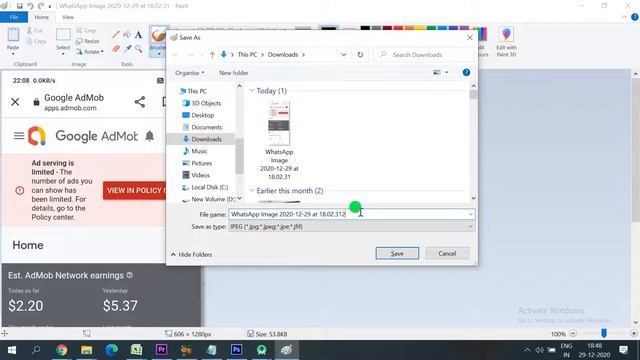Image resolution: width=640 pixels, height=360 pixels.
Task: Click the Search Downloads field
Action: click(x=423, y=55)
